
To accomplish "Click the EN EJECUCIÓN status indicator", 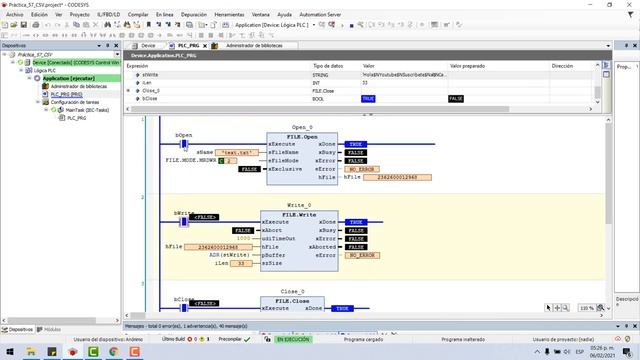I will pos(293,339).
